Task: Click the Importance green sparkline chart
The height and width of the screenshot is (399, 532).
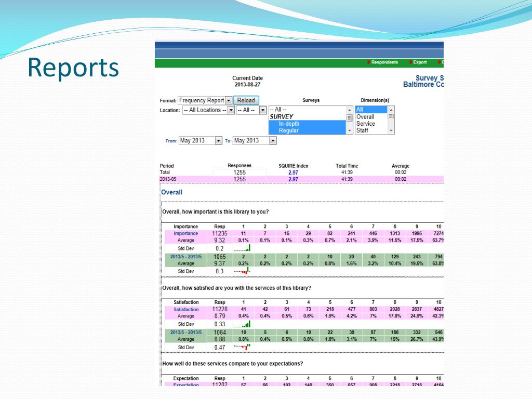Action: click(242, 248)
